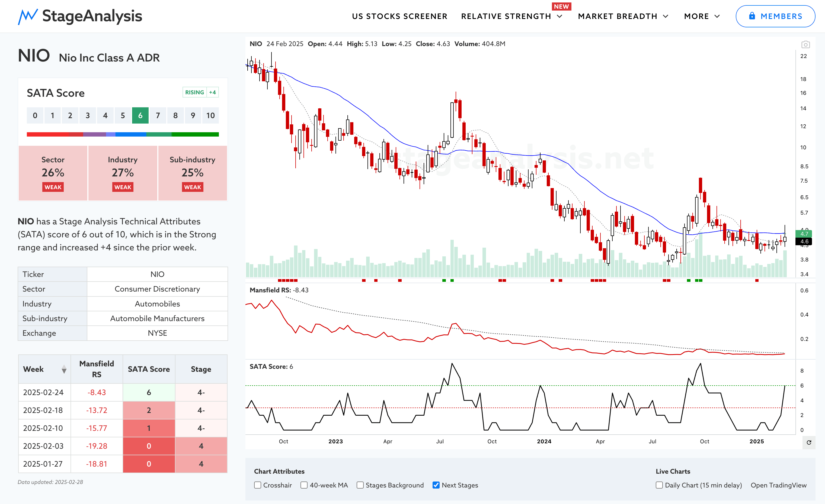Click the Stage column header
The image size is (825, 504).
coord(201,369)
